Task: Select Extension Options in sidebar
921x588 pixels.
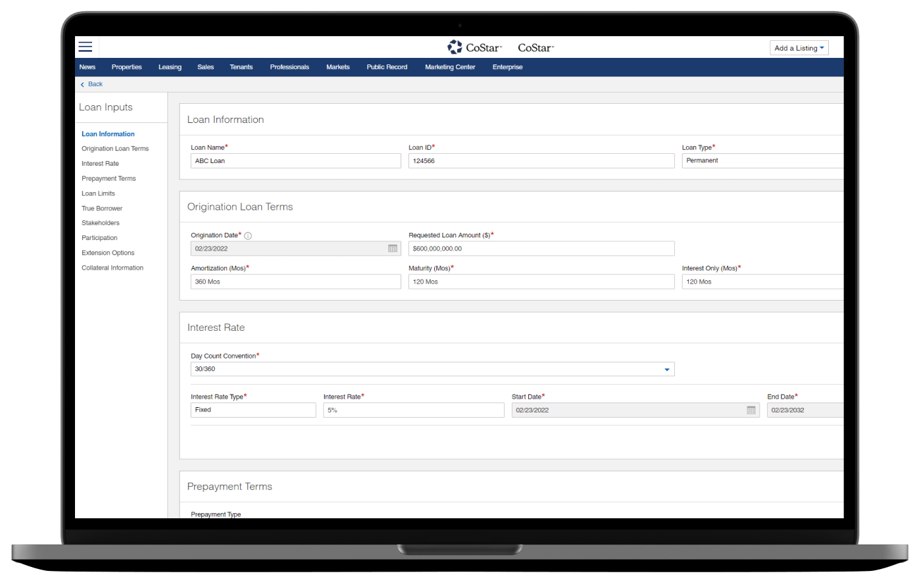Action: click(108, 253)
